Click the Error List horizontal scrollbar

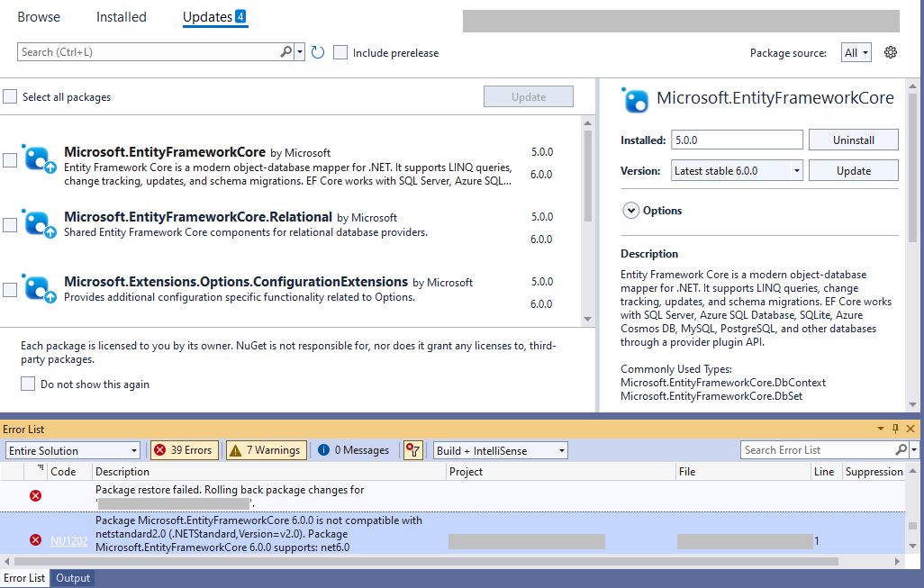(426, 562)
